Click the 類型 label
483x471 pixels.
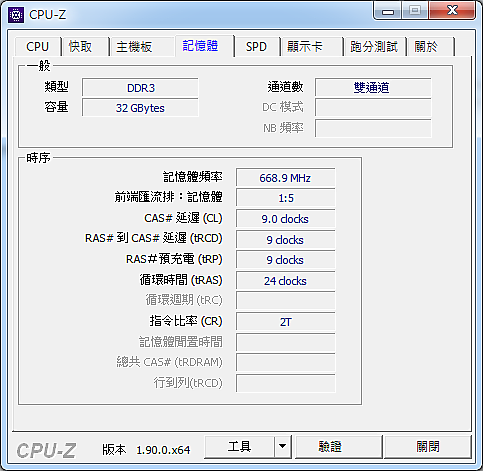pyautogui.click(x=56, y=87)
